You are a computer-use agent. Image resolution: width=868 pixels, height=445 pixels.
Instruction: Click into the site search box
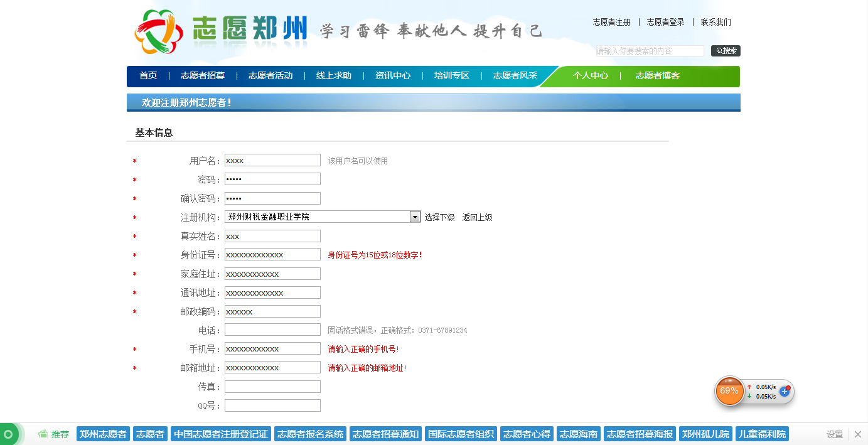(x=650, y=51)
